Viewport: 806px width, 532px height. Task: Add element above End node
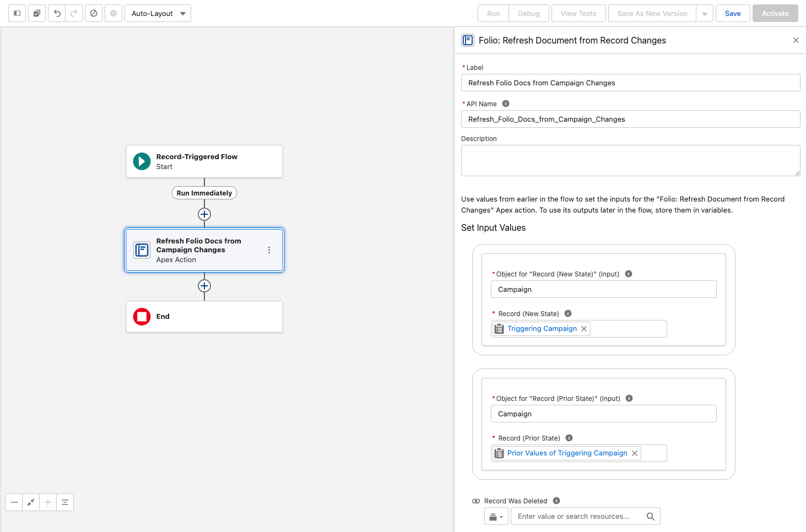pos(204,286)
